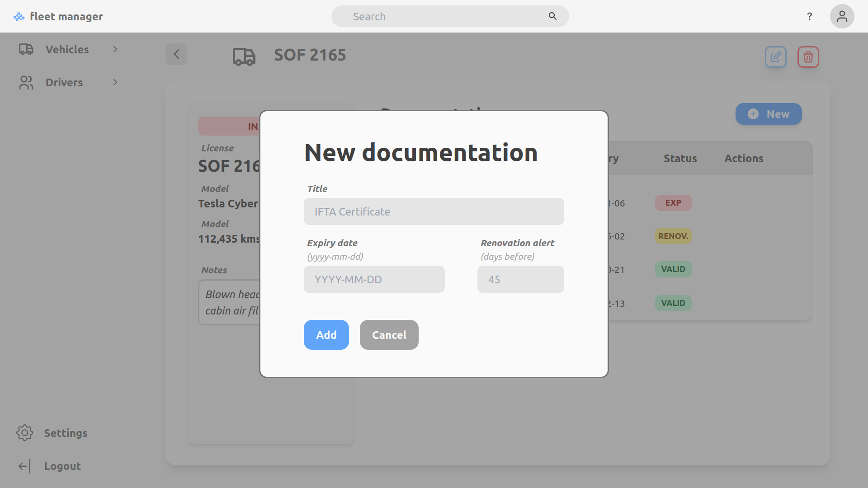Select the Vehicles truck icon in sidebar
This screenshot has height=488, width=868.
[x=26, y=49]
